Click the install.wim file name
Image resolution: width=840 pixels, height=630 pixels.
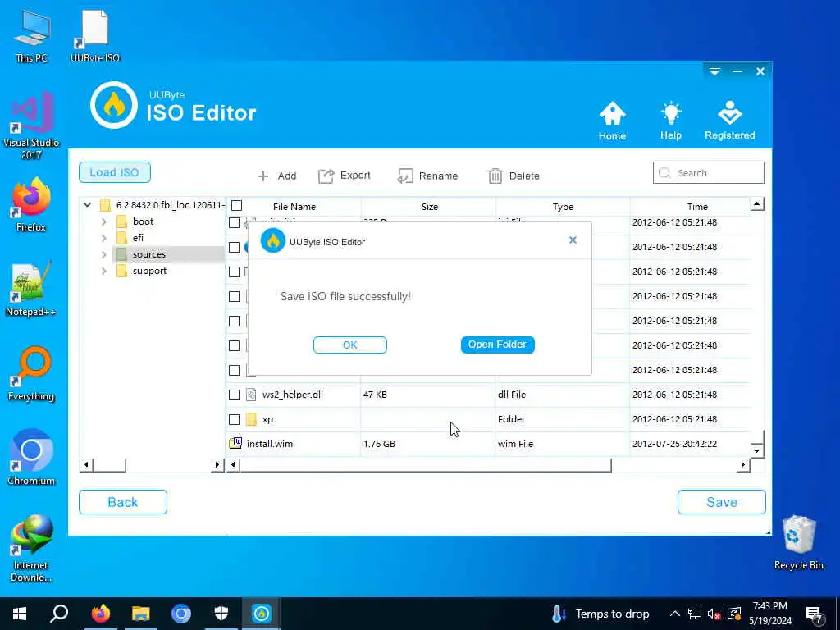269,444
